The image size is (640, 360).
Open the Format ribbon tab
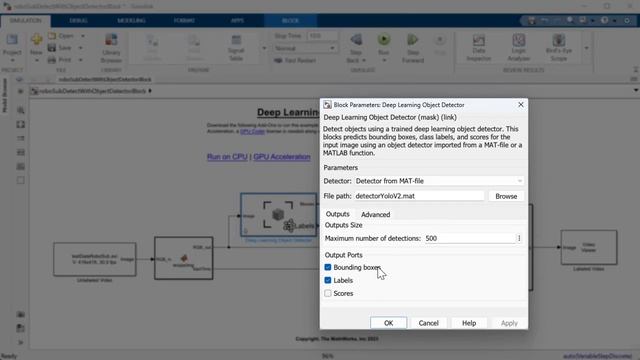pyautogui.click(x=184, y=20)
